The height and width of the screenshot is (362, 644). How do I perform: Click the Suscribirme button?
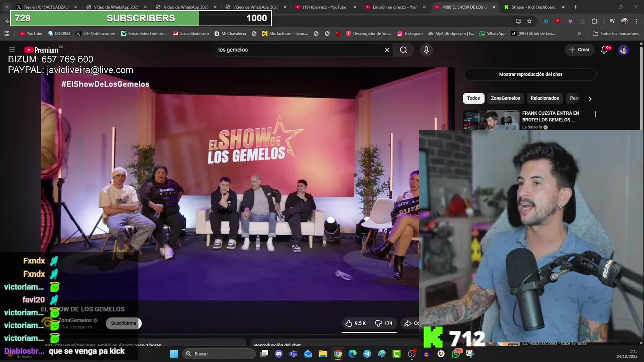pos(123,323)
